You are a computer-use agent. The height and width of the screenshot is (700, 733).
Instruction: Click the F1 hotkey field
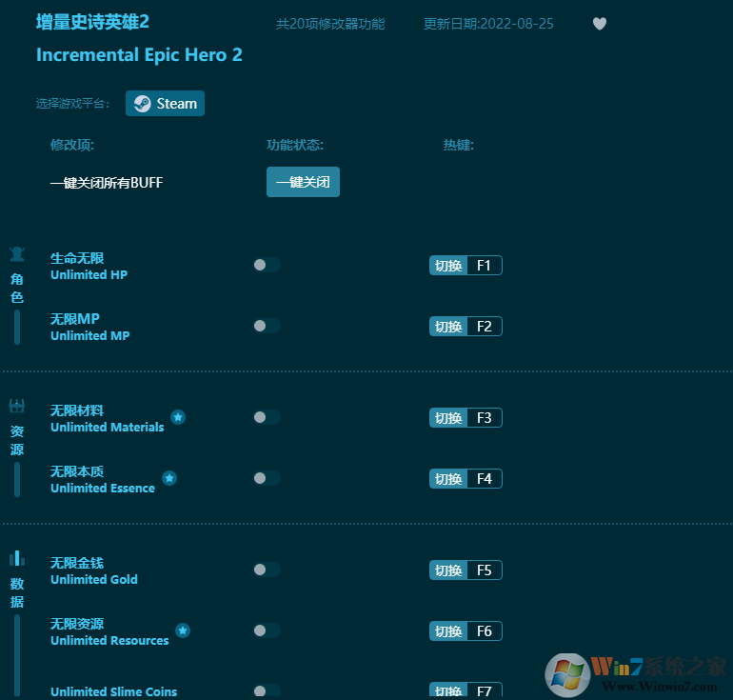pos(485,266)
